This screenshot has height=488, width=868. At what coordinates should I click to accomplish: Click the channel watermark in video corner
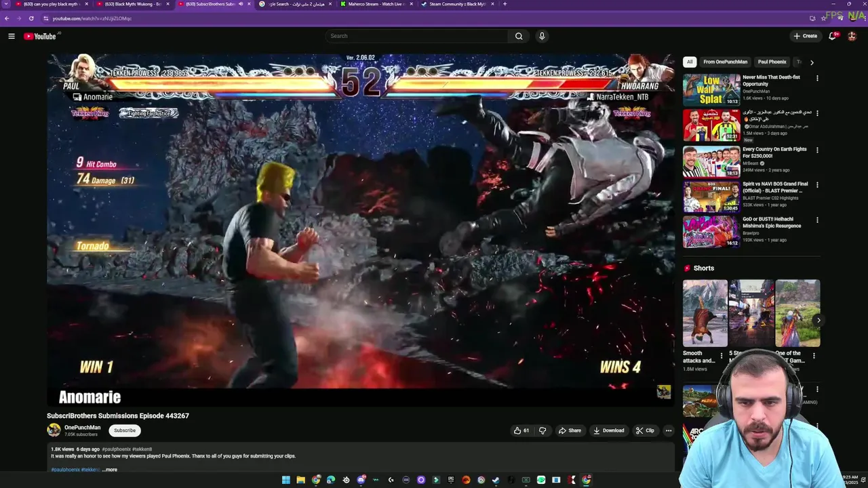pyautogui.click(x=663, y=392)
